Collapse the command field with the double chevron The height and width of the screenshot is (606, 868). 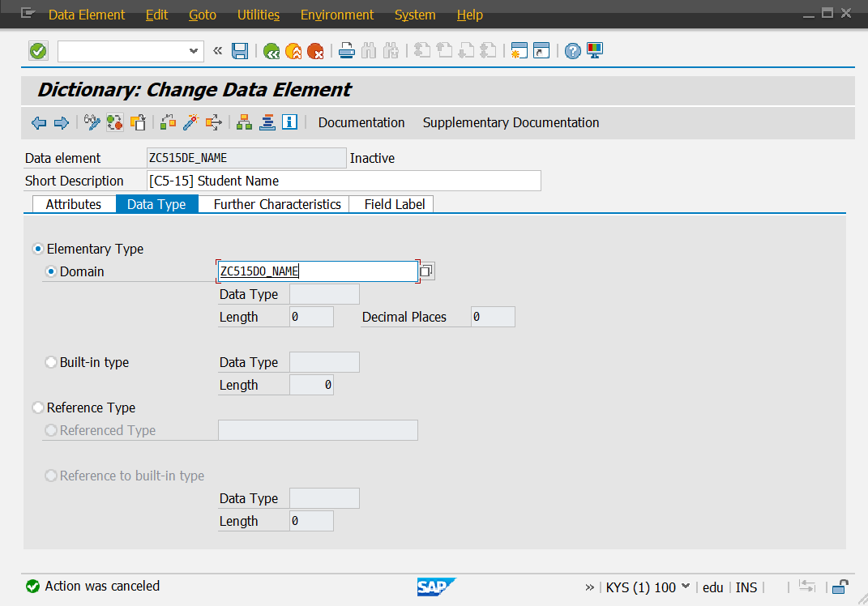(x=217, y=52)
